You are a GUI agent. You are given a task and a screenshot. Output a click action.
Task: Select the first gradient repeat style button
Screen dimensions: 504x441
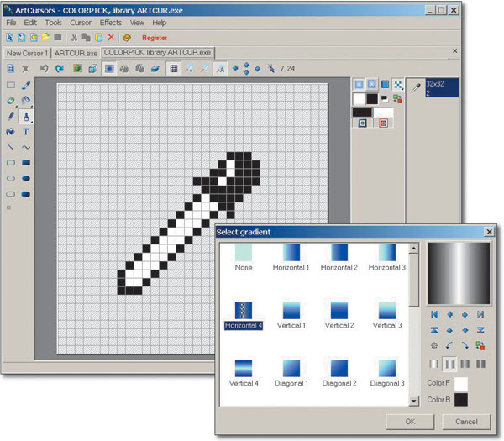[x=434, y=365]
